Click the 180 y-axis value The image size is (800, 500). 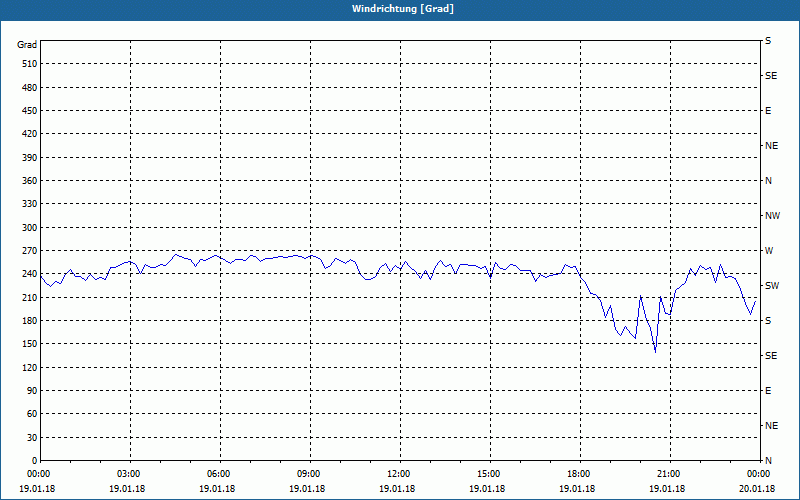pos(30,321)
